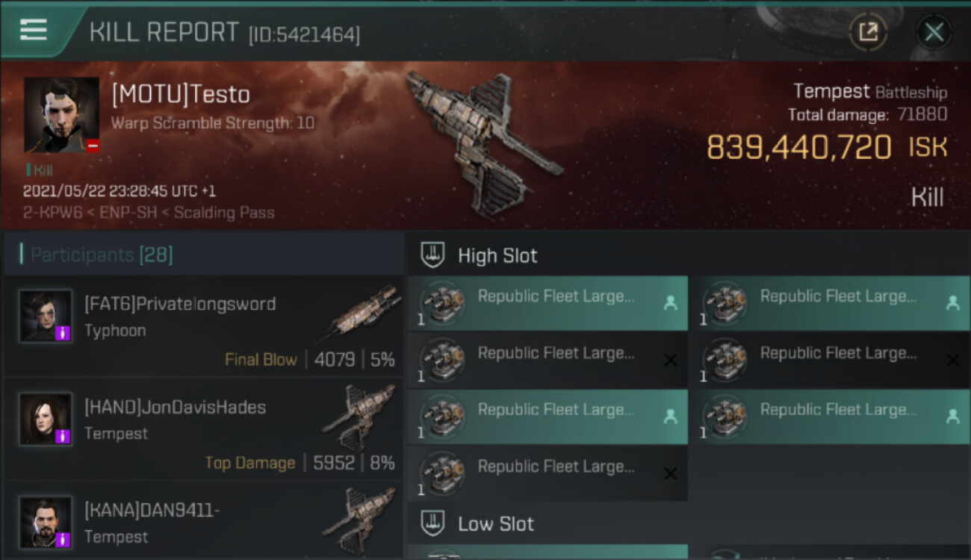Click dropped-item icon on top-right module
971x560 pixels.
952,303
